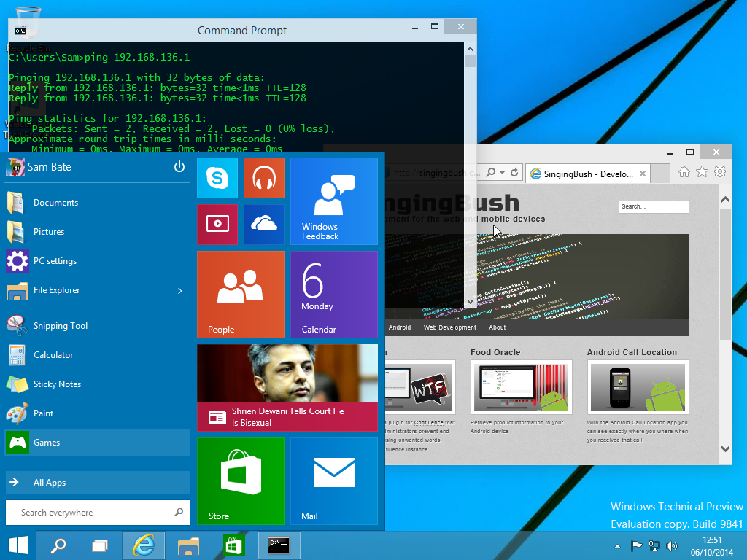Viewport: 747px width, 560px height.
Task: Open Pictures from the Start menu
Action: [x=97, y=232]
